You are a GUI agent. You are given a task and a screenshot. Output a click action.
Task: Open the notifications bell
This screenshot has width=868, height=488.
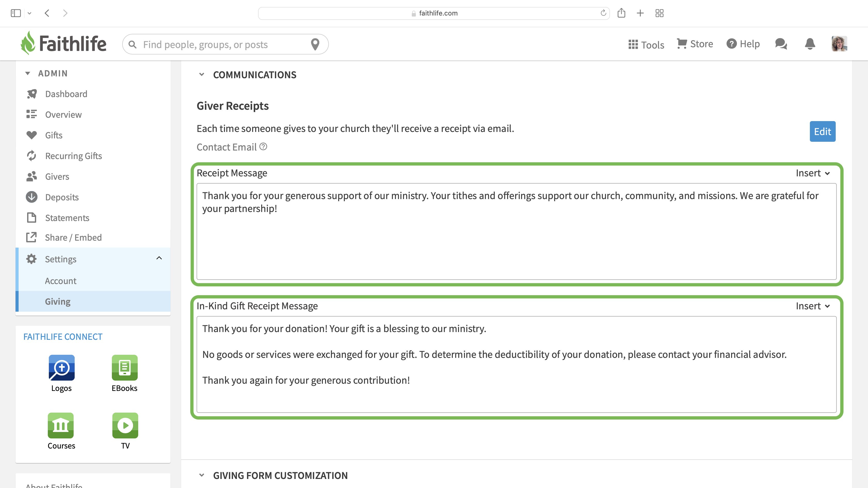(x=810, y=44)
